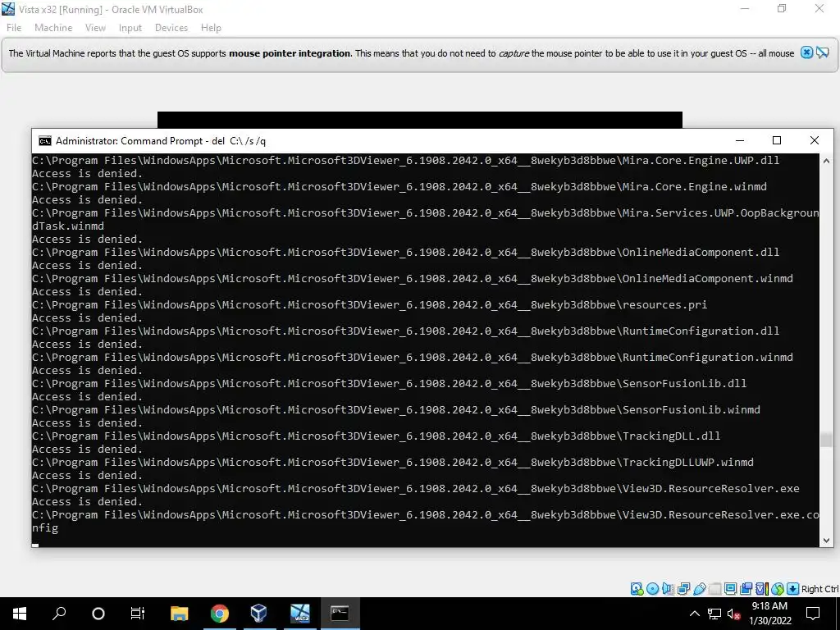Click the Command Prompt scroll up arrow
This screenshot has height=630, width=840.
[x=826, y=161]
